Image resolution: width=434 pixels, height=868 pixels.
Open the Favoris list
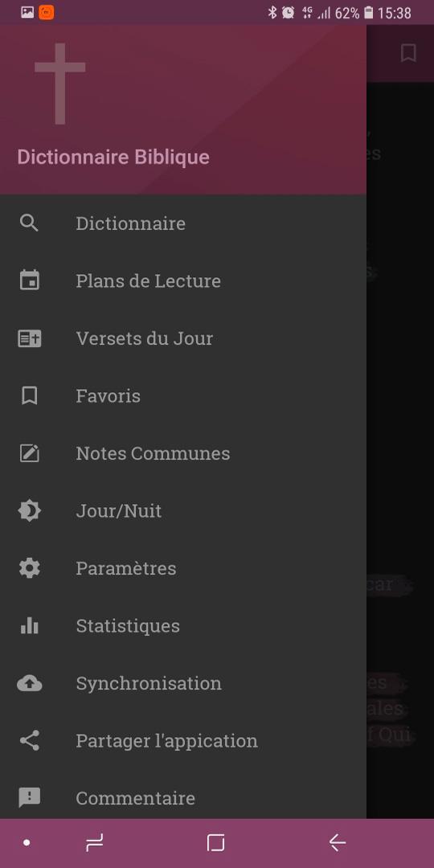point(183,395)
